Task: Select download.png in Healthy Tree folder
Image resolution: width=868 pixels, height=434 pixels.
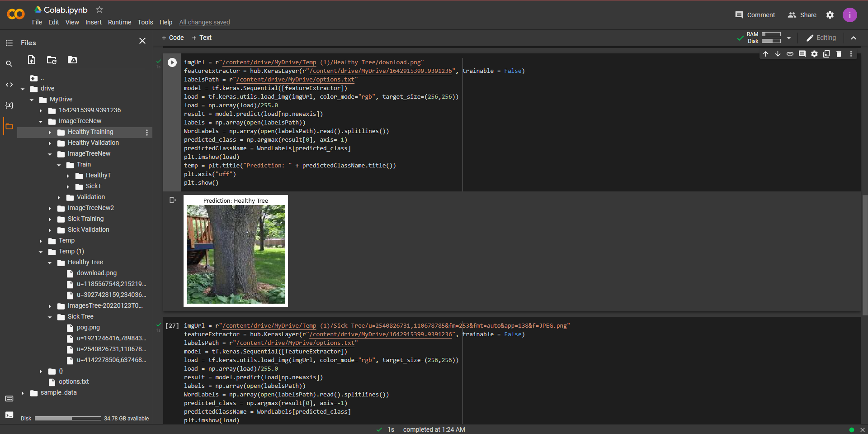Action: click(x=97, y=273)
